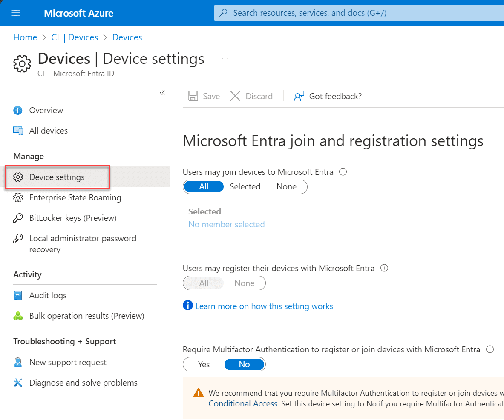
Task: Open Learn more on how this setting works
Action: [264, 306]
